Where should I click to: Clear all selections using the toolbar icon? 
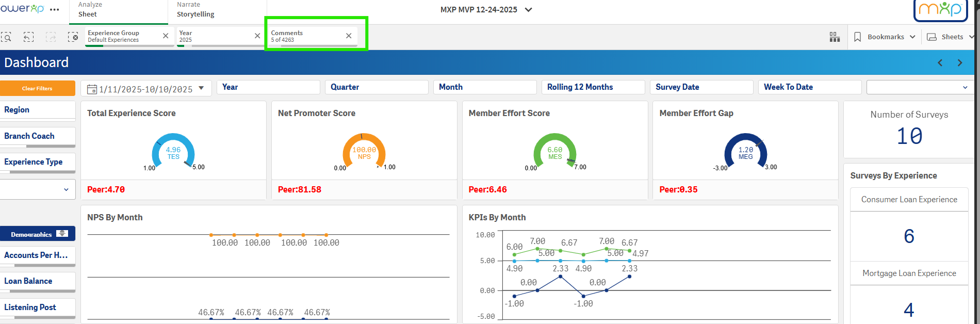[73, 37]
